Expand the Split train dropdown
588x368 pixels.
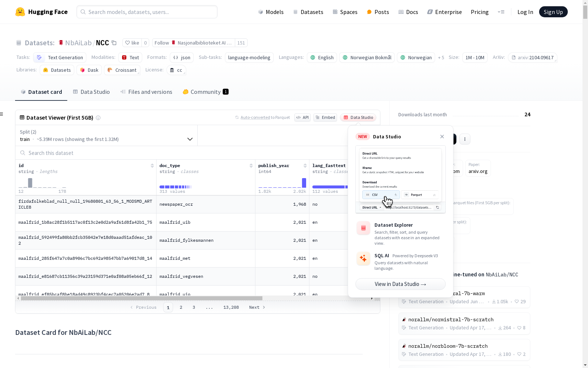(x=107, y=135)
